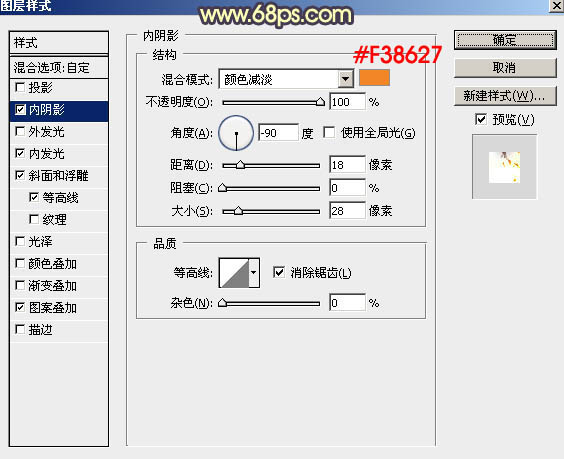Image resolution: width=564 pixels, height=459 pixels.
Task: Uncheck the 斜面和浮雕 checkbox
Action: [20, 176]
